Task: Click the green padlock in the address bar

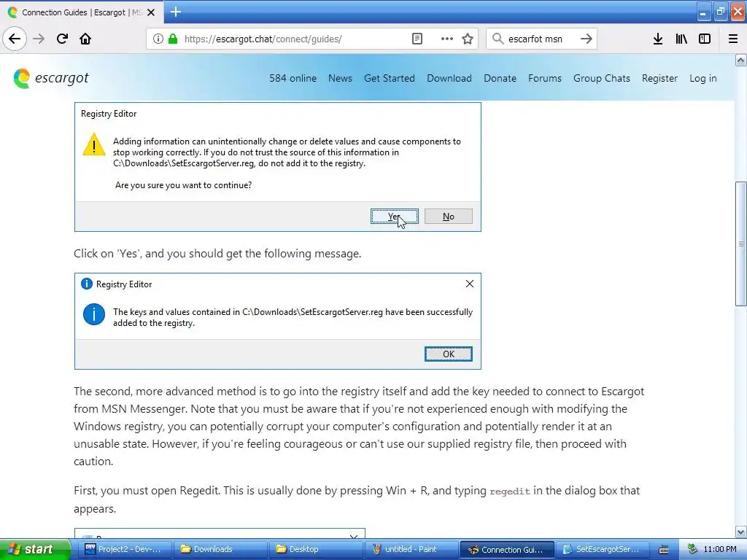Action: pyautogui.click(x=173, y=39)
